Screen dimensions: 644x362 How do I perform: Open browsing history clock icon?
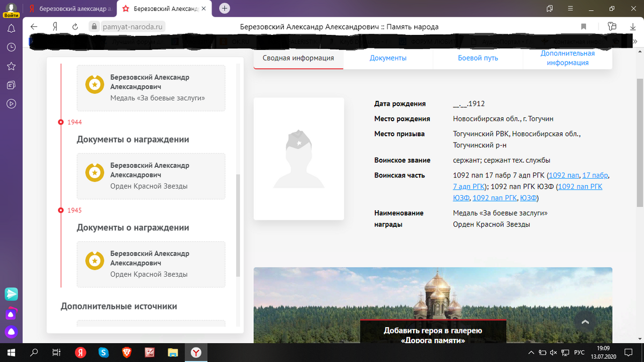pos(11,47)
